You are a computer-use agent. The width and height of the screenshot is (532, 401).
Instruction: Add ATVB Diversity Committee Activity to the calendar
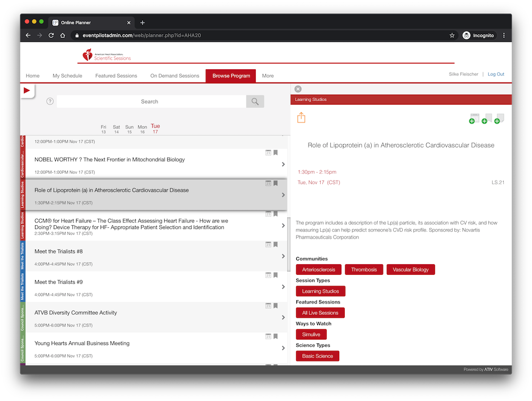pyautogui.click(x=268, y=306)
